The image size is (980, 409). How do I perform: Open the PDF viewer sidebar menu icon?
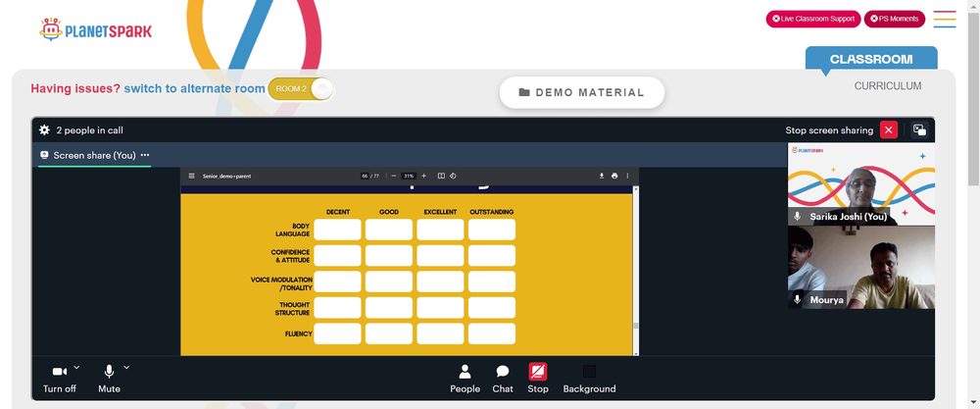pos(191,176)
